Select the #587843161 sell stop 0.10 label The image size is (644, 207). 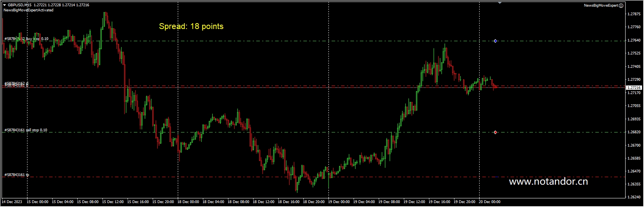click(x=26, y=130)
